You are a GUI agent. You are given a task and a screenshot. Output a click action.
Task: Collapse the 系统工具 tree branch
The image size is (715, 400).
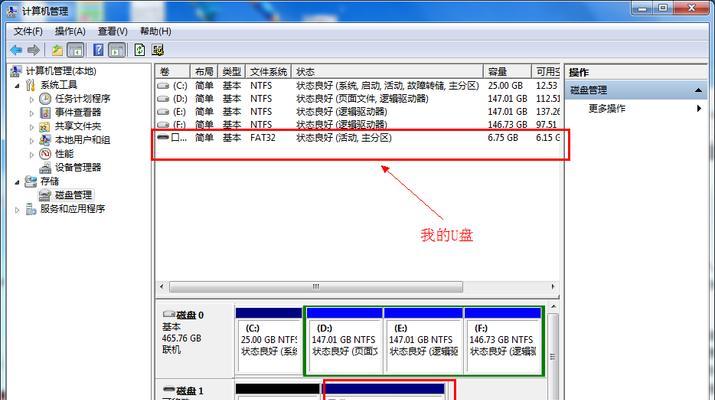[x=17, y=85]
